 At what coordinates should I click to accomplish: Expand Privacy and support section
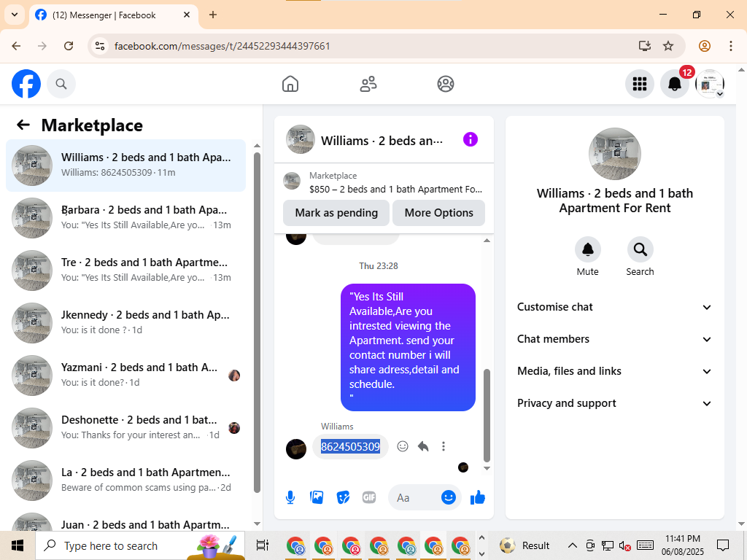(x=614, y=403)
